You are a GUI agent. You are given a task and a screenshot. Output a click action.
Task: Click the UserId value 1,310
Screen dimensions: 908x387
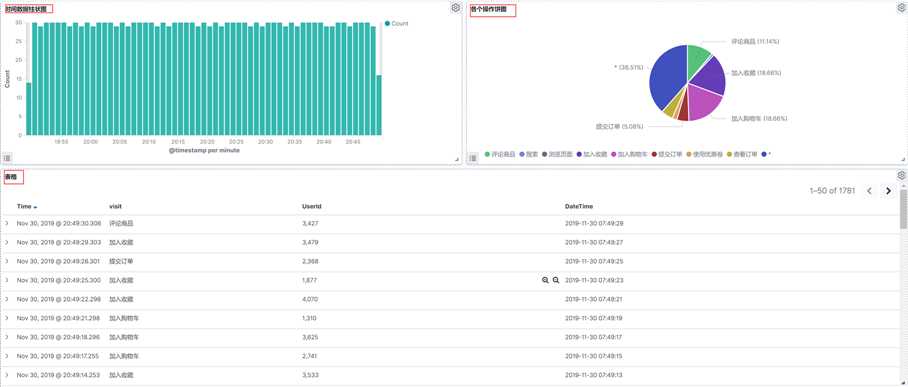point(310,318)
